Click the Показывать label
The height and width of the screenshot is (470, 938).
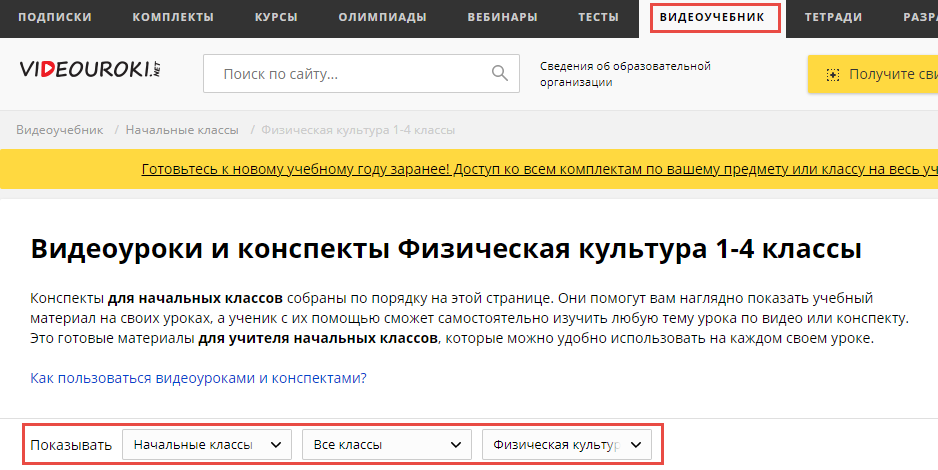pos(71,445)
